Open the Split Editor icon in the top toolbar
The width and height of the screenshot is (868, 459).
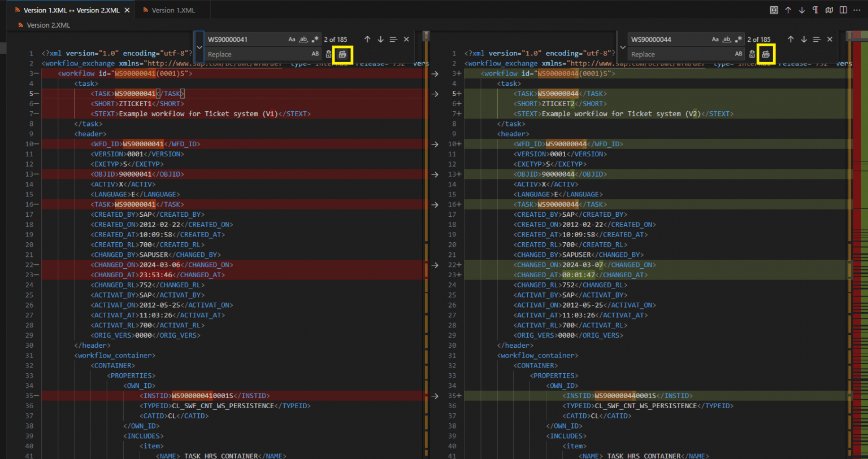pos(843,10)
